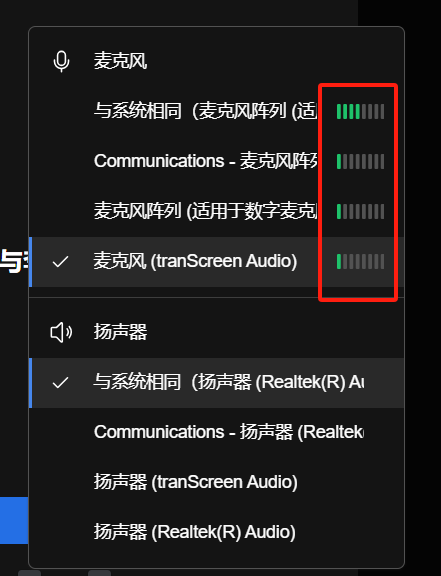Select 麦克风 (tranScreen Audio) input
The width and height of the screenshot is (441, 576).
tap(216, 262)
